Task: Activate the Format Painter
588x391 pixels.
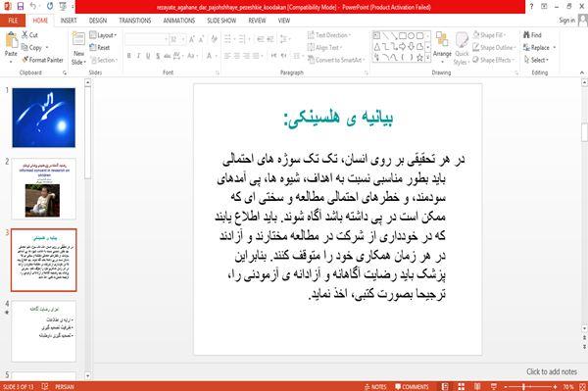Action: 43,60
